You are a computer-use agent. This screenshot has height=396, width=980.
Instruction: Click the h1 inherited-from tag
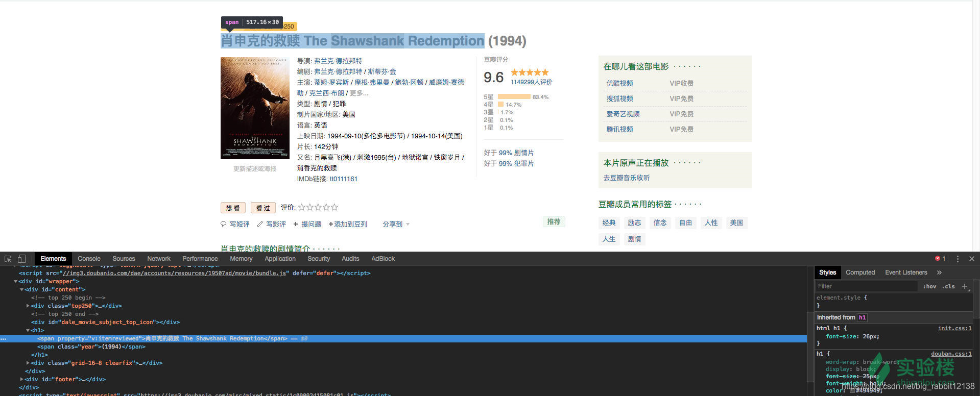[x=862, y=317]
